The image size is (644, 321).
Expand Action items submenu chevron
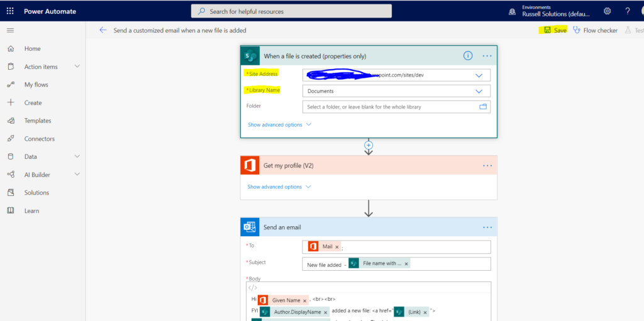point(77,66)
